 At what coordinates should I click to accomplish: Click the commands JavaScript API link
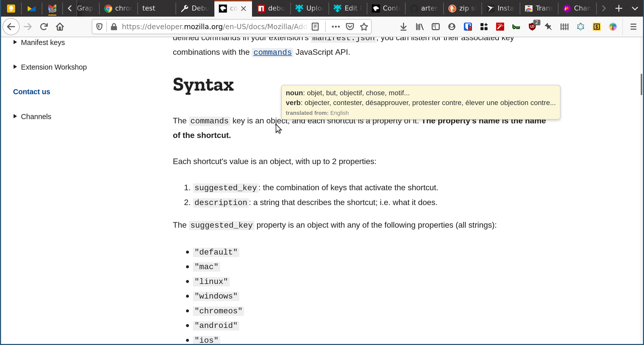[272, 52]
